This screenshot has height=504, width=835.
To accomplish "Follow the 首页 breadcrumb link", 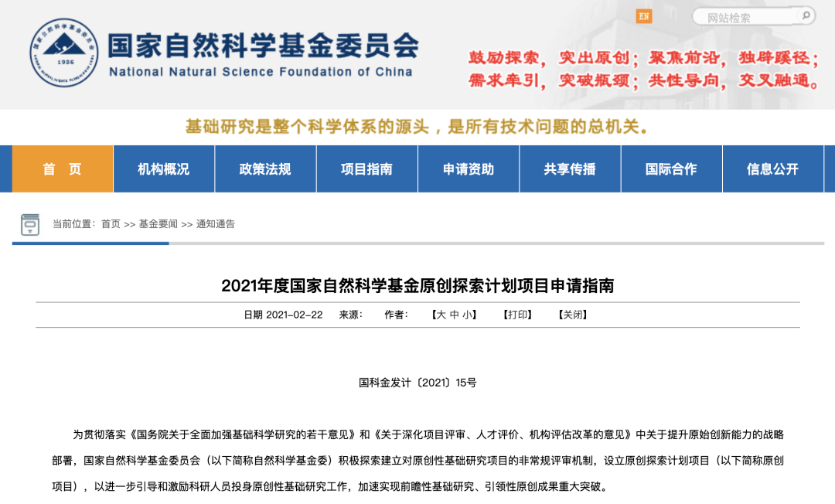I will click(111, 224).
